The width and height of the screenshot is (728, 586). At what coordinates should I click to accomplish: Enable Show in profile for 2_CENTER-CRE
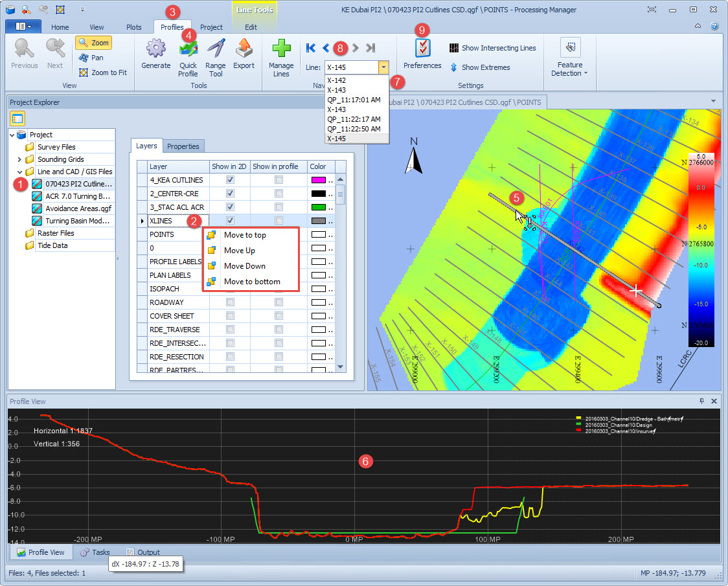click(x=279, y=194)
